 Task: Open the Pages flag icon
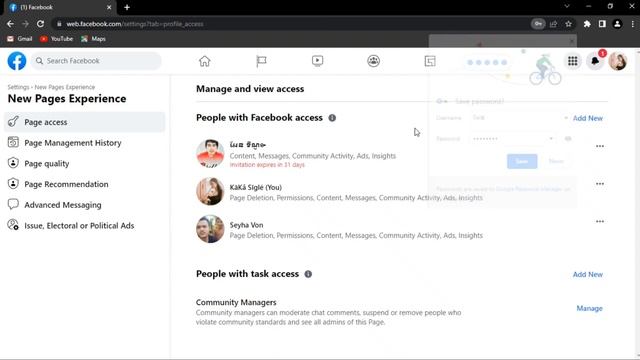pos(261,61)
